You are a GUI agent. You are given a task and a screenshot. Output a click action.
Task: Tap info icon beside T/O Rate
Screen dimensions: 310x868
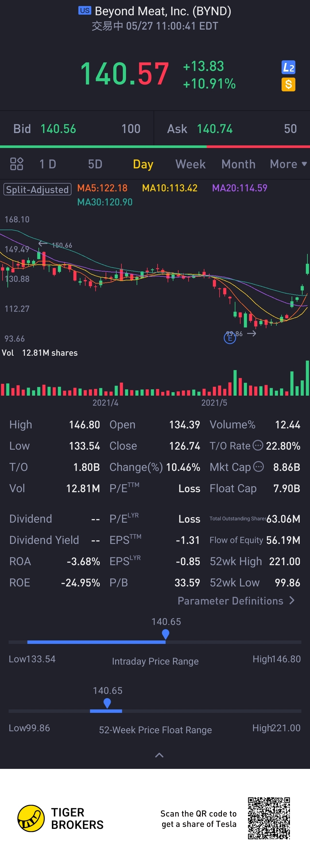coord(258,445)
